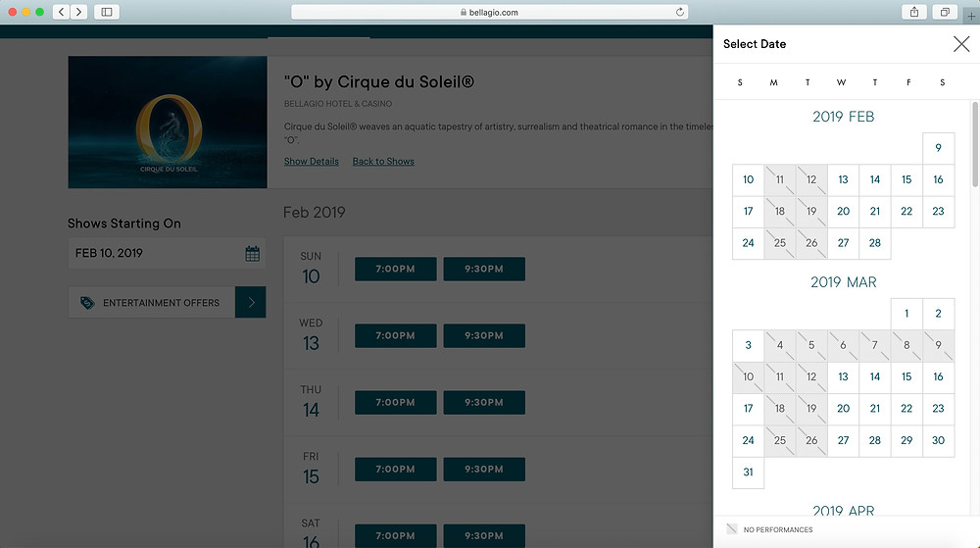This screenshot has height=548, width=980.
Task: Pick March 20 in calendar
Action: click(x=843, y=409)
